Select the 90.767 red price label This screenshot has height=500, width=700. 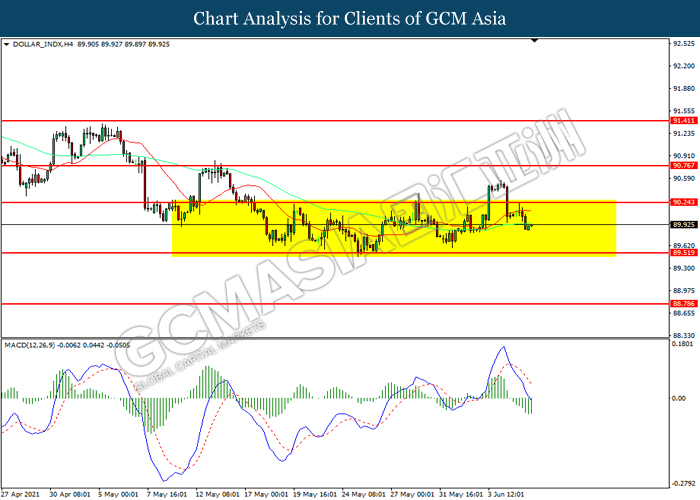(683, 166)
